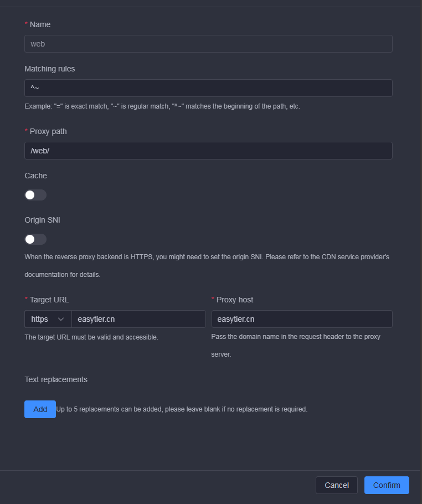Toggle the Cache switch
The height and width of the screenshot is (504, 422).
coord(35,195)
